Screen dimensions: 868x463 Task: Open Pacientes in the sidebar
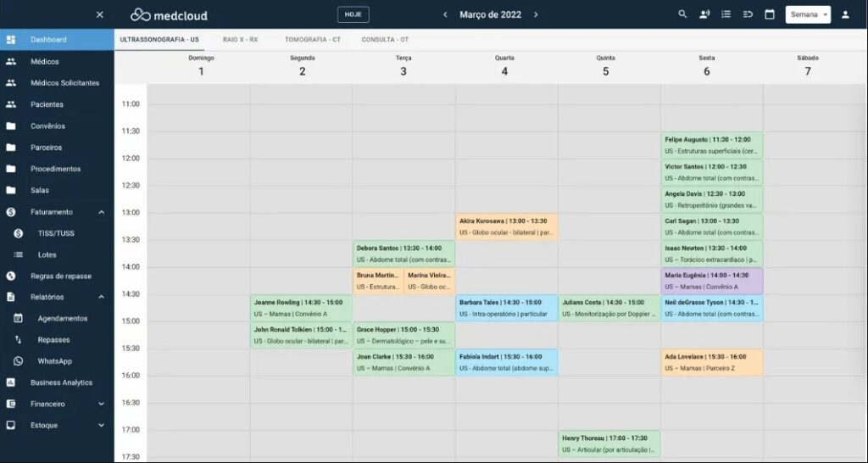click(47, 104)
